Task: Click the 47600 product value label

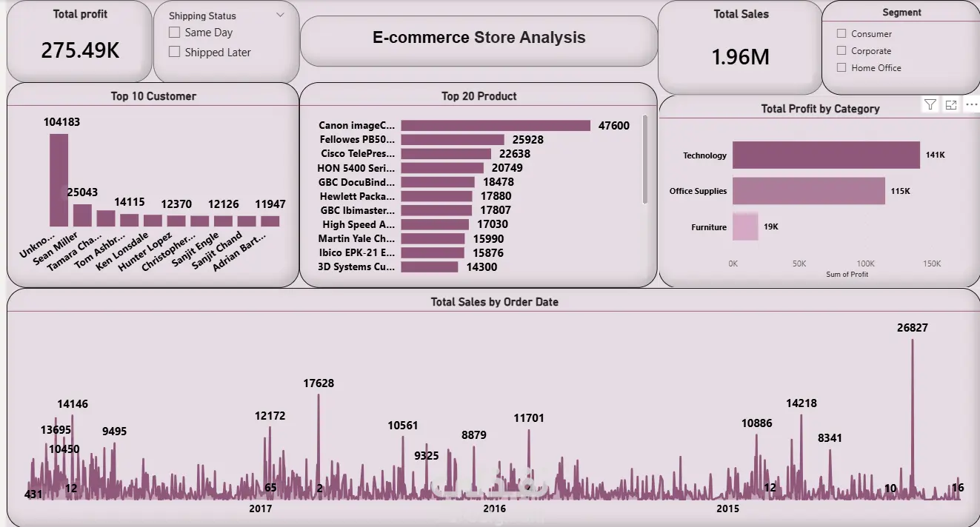Action: click(x=614, y=126)
